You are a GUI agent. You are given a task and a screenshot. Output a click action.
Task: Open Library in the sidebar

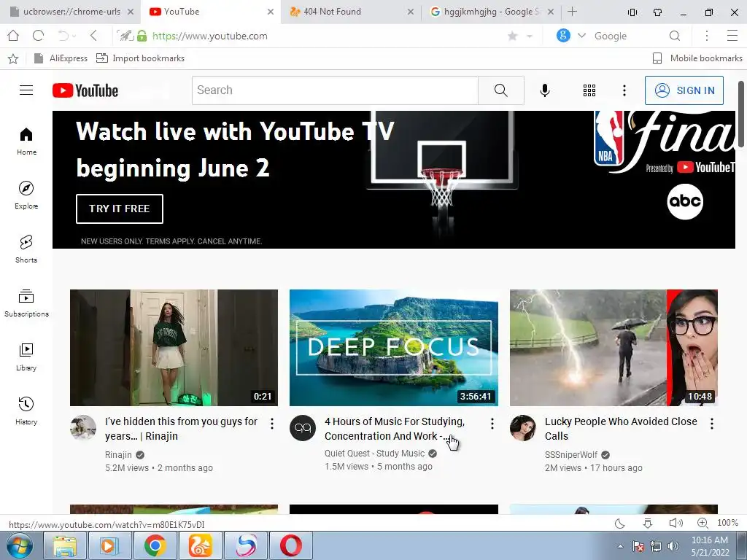click(x=26, y=357)
